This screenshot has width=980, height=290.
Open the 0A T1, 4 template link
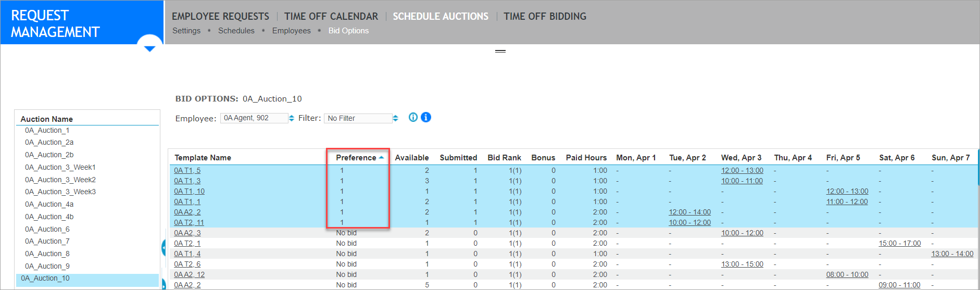coord(187,254)
